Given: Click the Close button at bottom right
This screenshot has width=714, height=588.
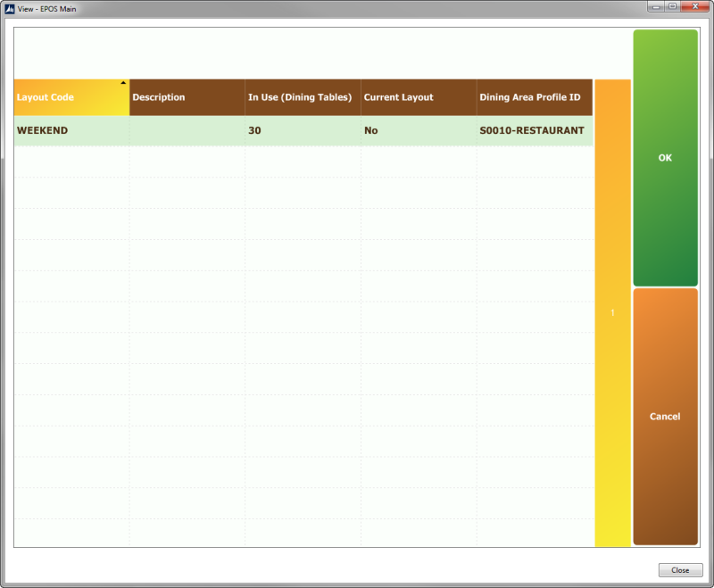Looking at the screenshot, I should [x=680, y=570].
